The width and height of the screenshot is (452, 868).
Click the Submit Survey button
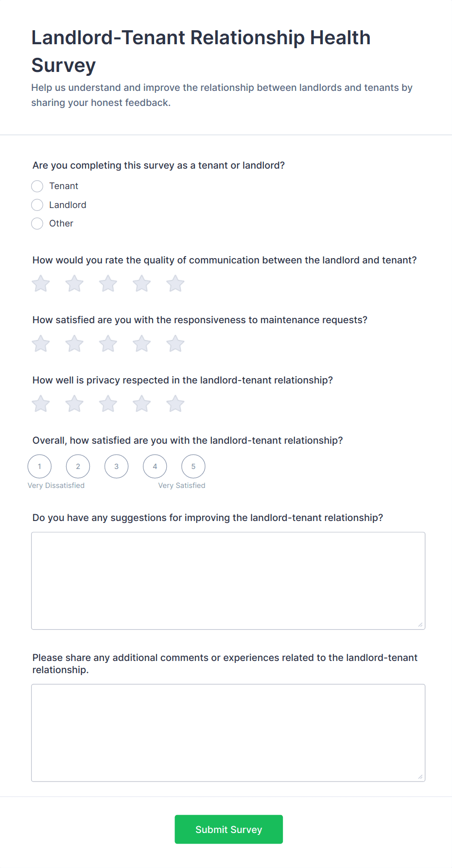click(x=228, y=829)
